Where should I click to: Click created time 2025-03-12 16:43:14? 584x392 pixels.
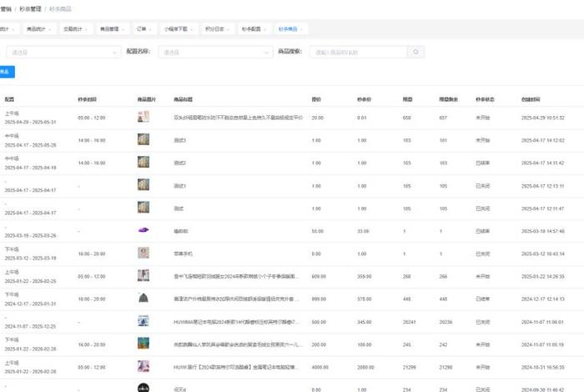pyautogui.click(x=542, y=254)
